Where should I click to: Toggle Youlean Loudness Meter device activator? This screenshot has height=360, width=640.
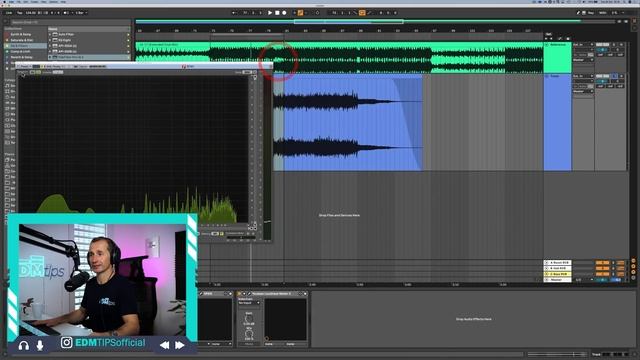(239, 294)
